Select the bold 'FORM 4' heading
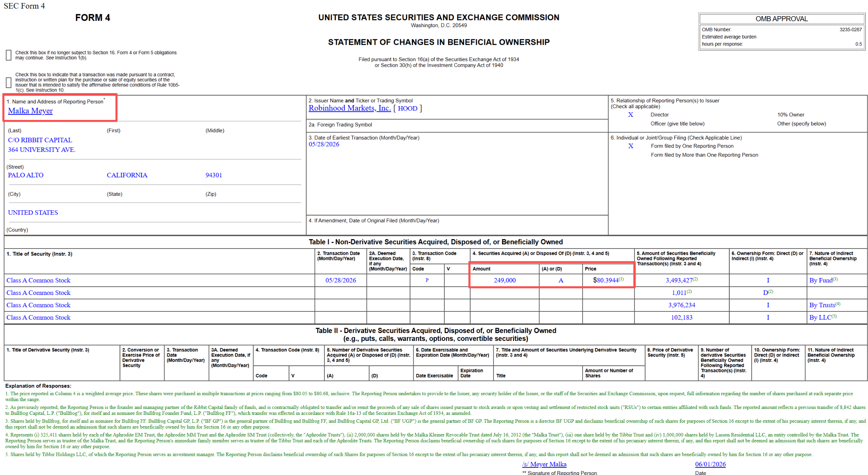 coord(93,18)
